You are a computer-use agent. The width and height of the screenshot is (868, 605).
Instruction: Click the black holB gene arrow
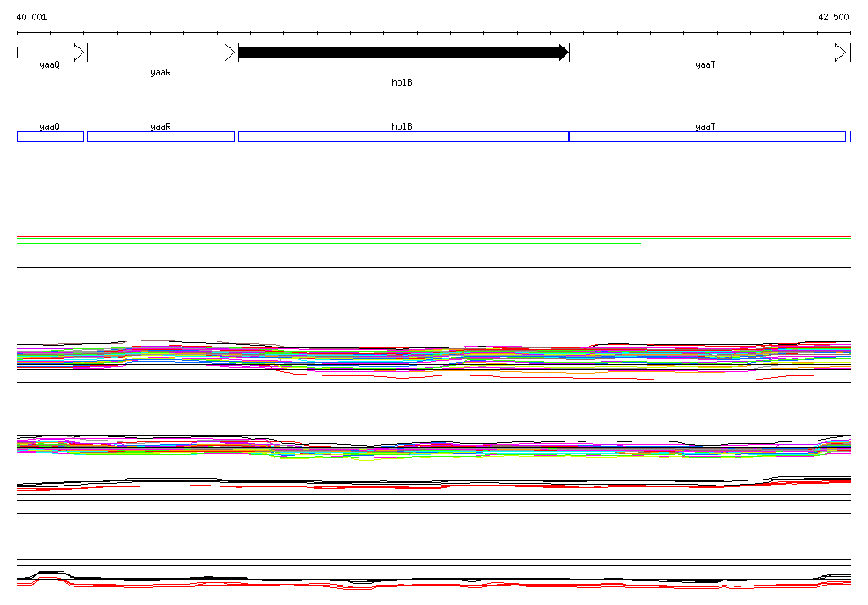point(403,53)
